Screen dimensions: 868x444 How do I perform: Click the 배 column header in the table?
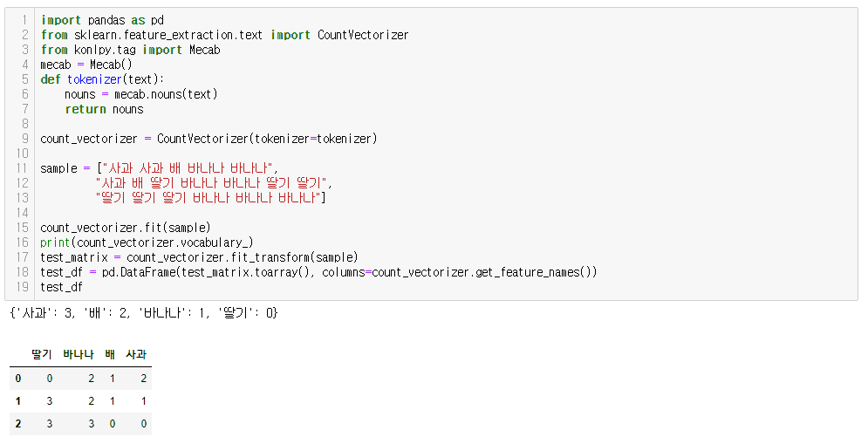point(110,354)
